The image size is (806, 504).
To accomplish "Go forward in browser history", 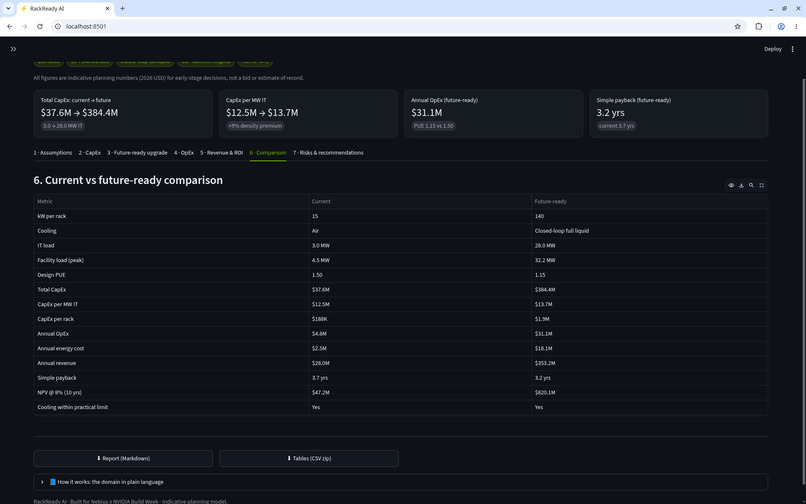I will pyautogui.click(x=25, y=26).
